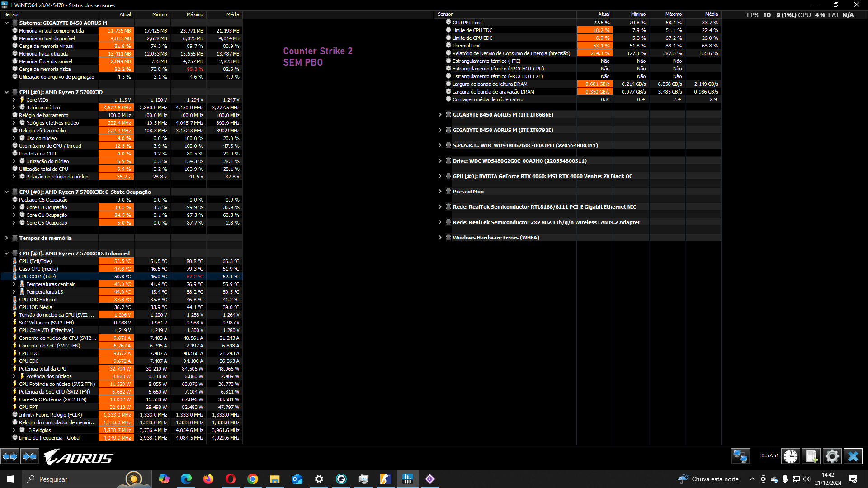Expand GIGABYTE B450 AORUS M (ITE IT8686E) group
This screenshot has height=488, width=868.
[x=440, y=115]
